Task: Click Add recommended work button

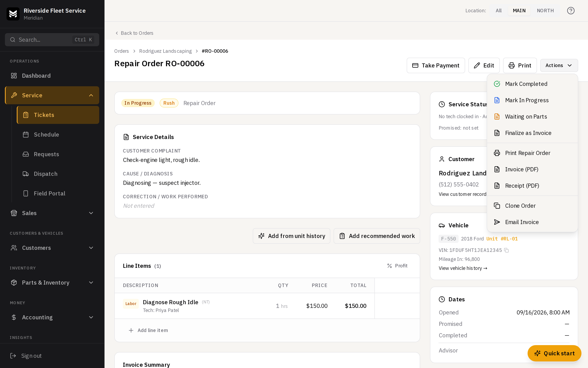Action: pos(377,236)
